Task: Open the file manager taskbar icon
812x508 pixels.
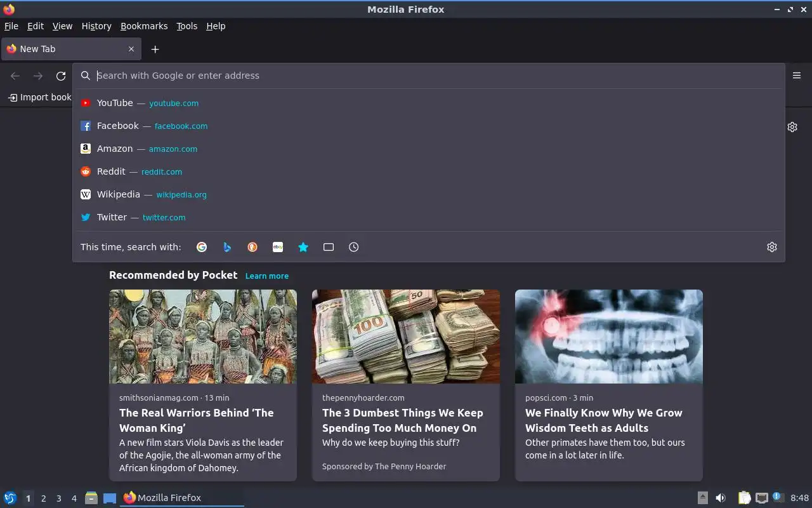Action: (91, 498)
